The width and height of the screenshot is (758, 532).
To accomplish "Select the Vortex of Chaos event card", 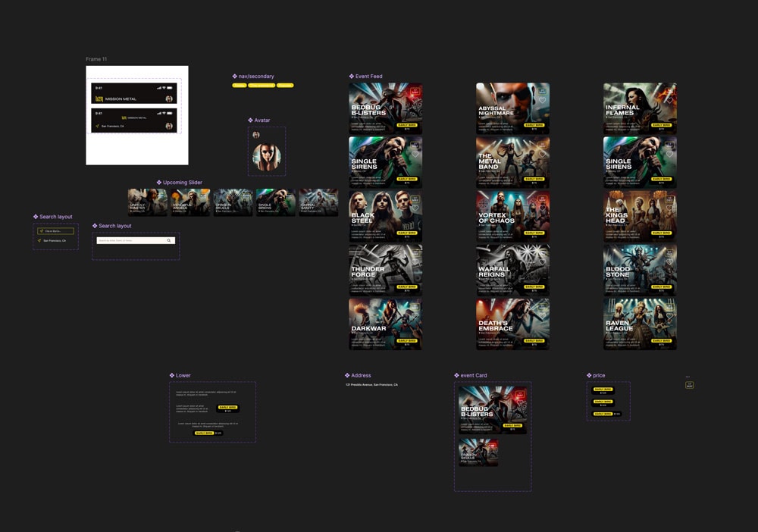I will [x=513, y=216].
